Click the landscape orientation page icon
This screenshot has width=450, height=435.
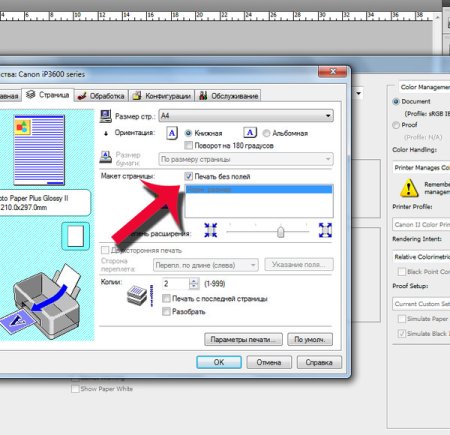(x=250, y=132)
